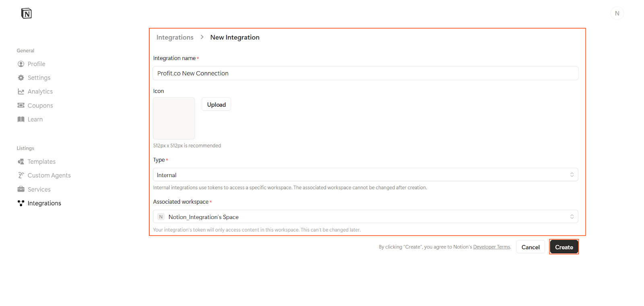Click the Services briefcase icon
Image resolution: width=644 pixels, height=306 pixels.
[x=21, y=189]
